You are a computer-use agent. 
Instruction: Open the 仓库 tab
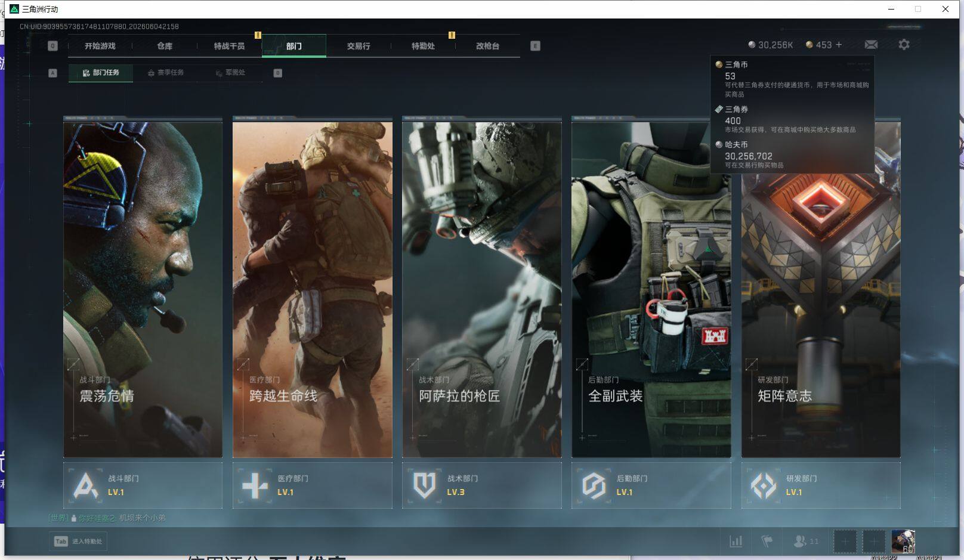point(165,46)
